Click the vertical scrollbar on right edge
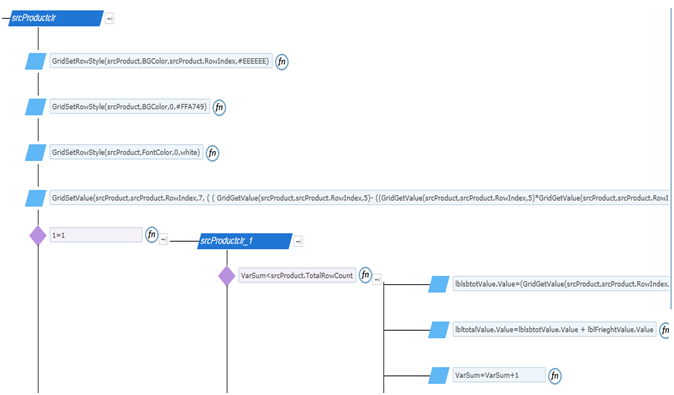Screen dimensions: 674x395 click(x=671, y=159)
